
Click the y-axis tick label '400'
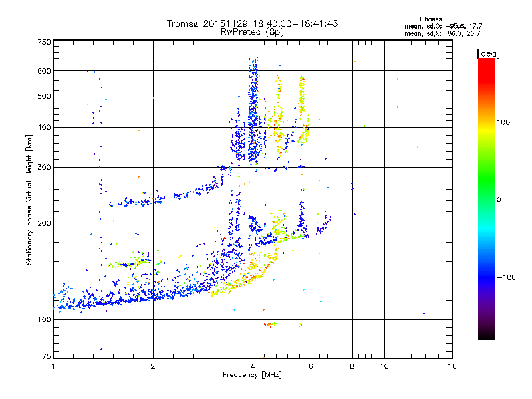tap(44, 127)
